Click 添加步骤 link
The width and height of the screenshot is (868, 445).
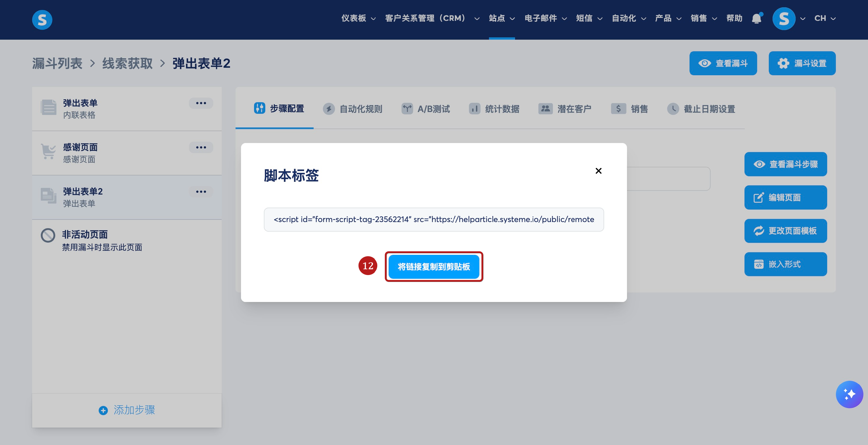click(x=127, y=410)
